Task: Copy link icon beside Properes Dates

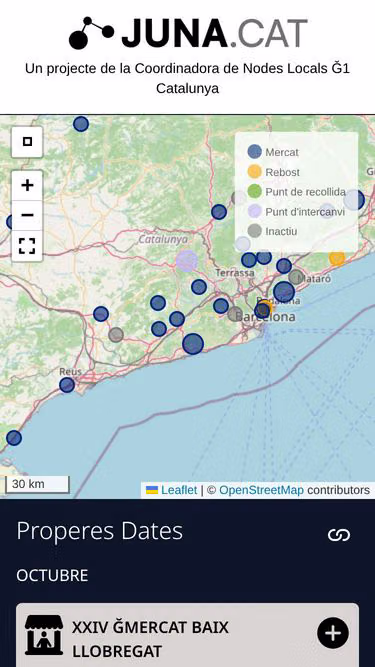Action: point(339,535)
